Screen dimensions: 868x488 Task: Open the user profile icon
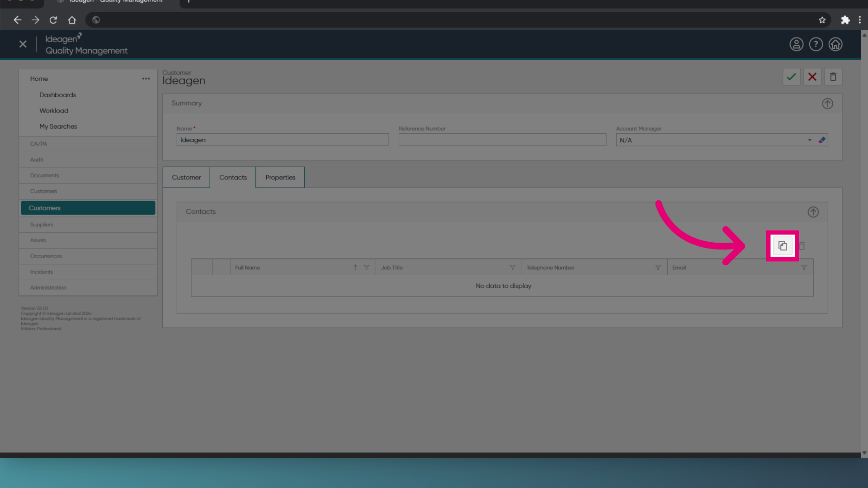(x=797, y=44)
